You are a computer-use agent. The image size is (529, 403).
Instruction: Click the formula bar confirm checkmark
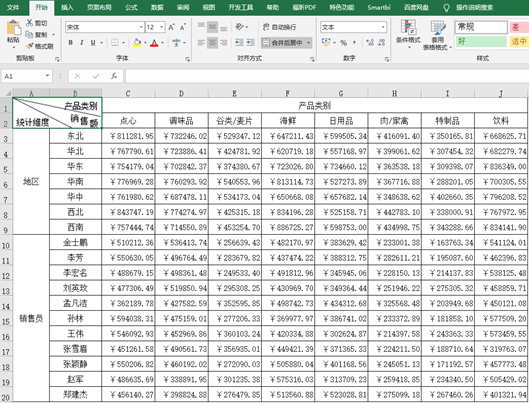coord(96,76)
